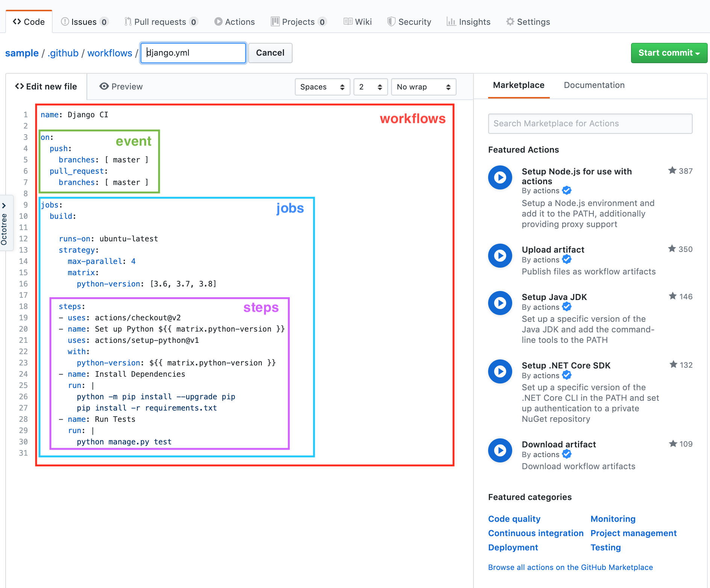This screenshot has height=588, width=710.
Task: Switch to the Documentation tab
Action: coord(594,85)
